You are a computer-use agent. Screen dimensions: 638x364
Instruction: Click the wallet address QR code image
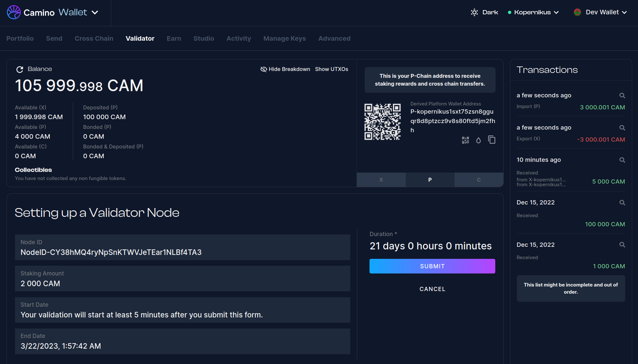pos(382,122)
